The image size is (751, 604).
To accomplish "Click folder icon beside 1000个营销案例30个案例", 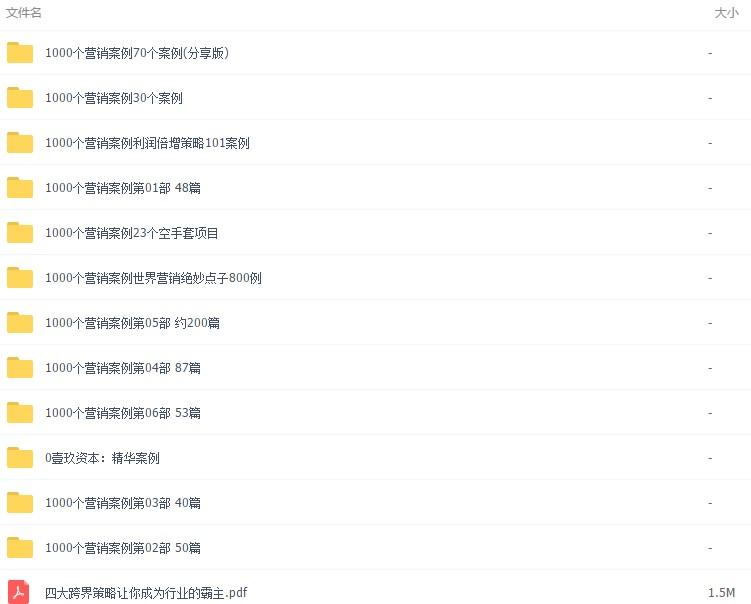I will pos(20,98).
